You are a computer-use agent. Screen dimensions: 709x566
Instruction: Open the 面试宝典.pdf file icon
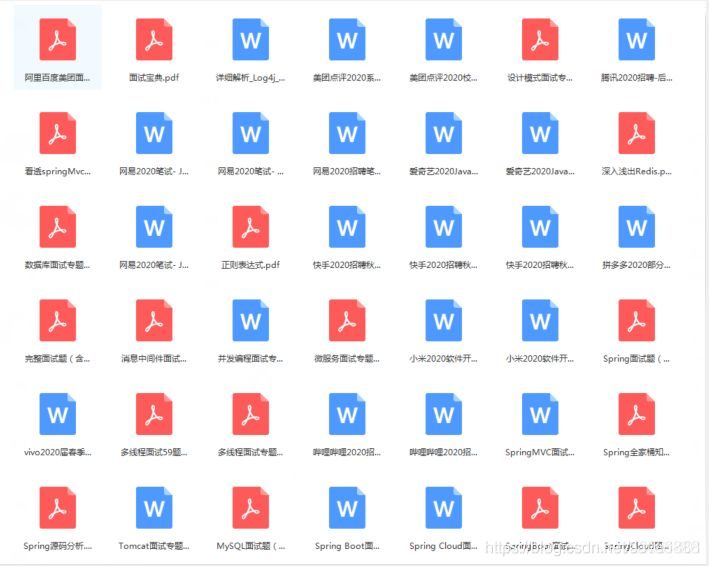click(x=154, y=39)
